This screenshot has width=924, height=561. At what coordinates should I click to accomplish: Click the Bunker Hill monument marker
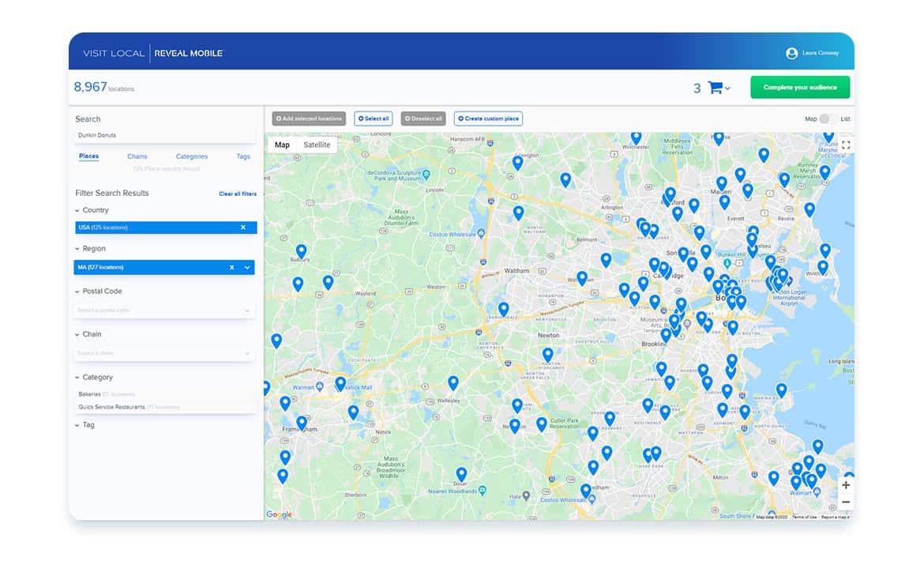pos(727,263)
